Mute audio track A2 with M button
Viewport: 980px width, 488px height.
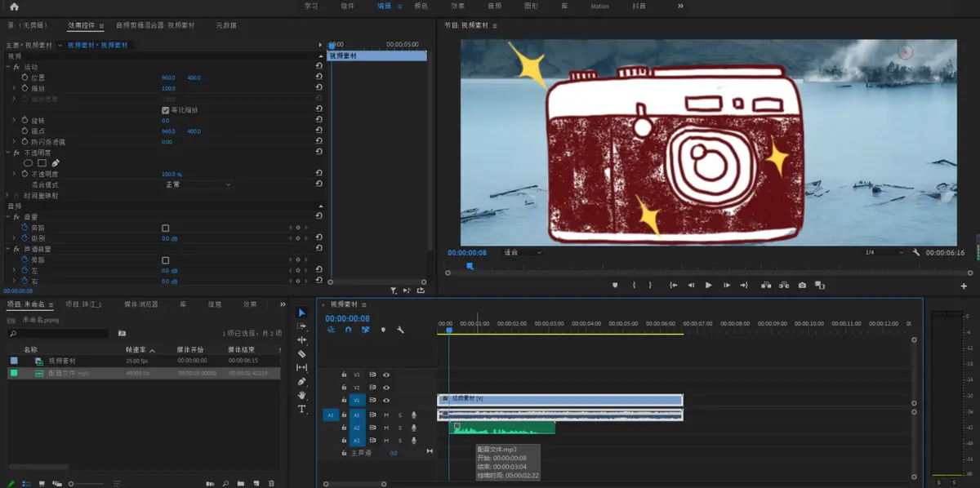coord(386,428)
